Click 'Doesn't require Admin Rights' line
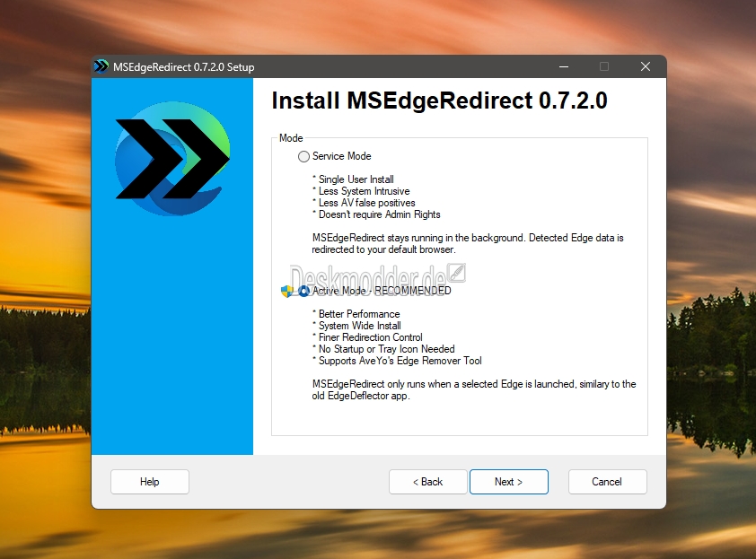The height and width of the screenshot is (559, 756). click(379, 214)
